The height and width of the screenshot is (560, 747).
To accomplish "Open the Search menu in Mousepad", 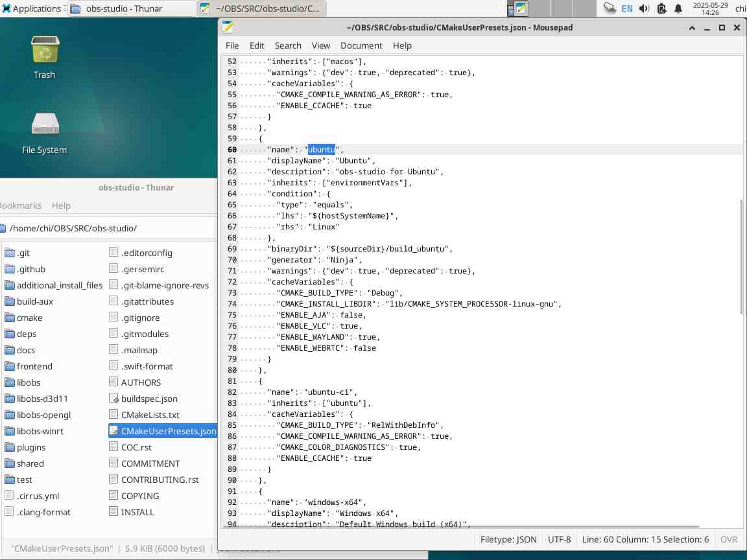I will coord(288,45).
